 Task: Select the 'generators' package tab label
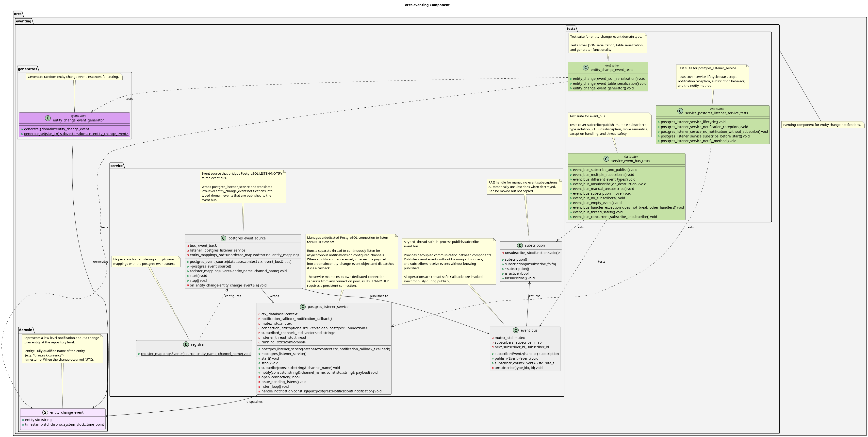pyautogui.click(x=28, y=69)
